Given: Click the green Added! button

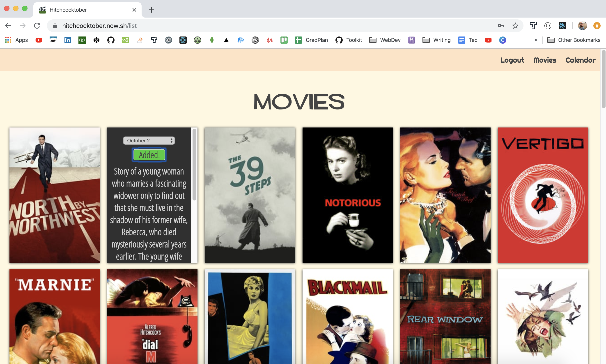Looking at the screenshot, I should pyautogui.click(x=149, y=155).
